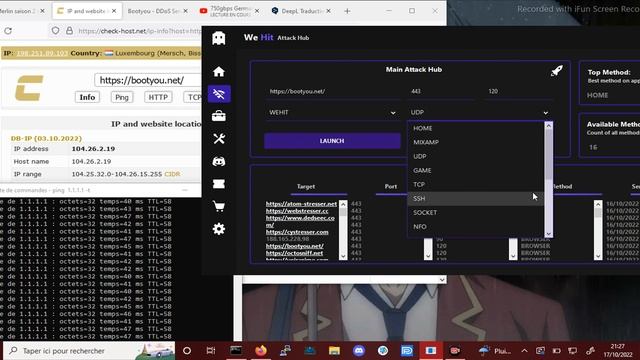Viewport: 640px width, 360px height.
Task: Open the Home page from the sidebar
Action: pyautogui.click(x=219, y=72)
